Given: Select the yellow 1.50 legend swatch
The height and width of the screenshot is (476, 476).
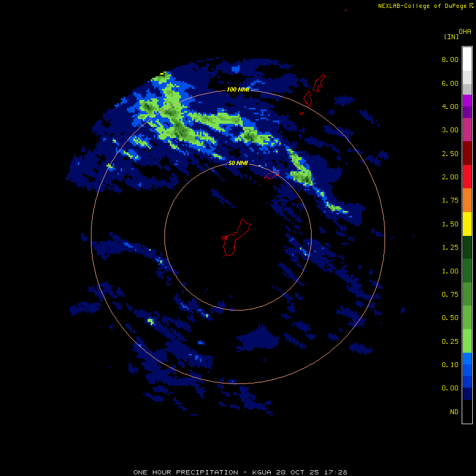Looking at the screenshot, I should [467, 224].
